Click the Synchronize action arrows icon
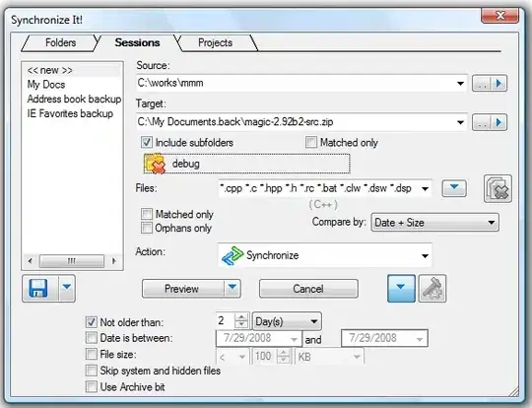532x408 pixels. 233,255
